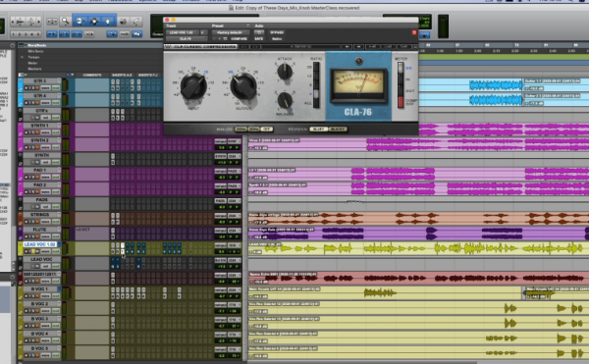Select the PAD 1 track name
589x364 pixels.
(39, 170)
